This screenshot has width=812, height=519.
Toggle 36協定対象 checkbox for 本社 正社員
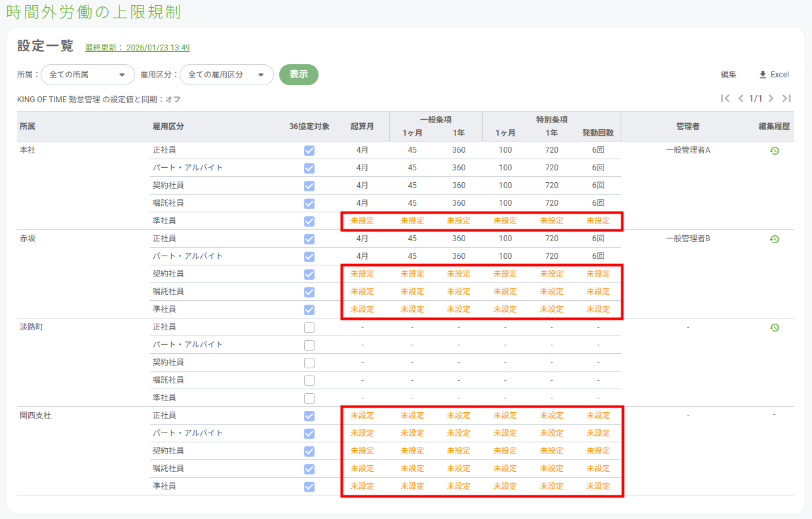coord(309,151)
